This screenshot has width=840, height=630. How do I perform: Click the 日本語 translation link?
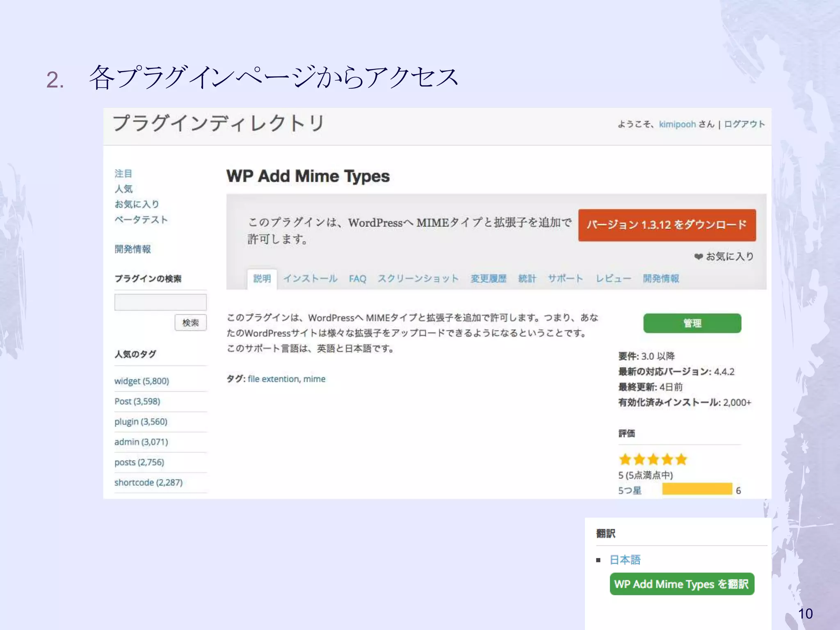tap(625, 560)
